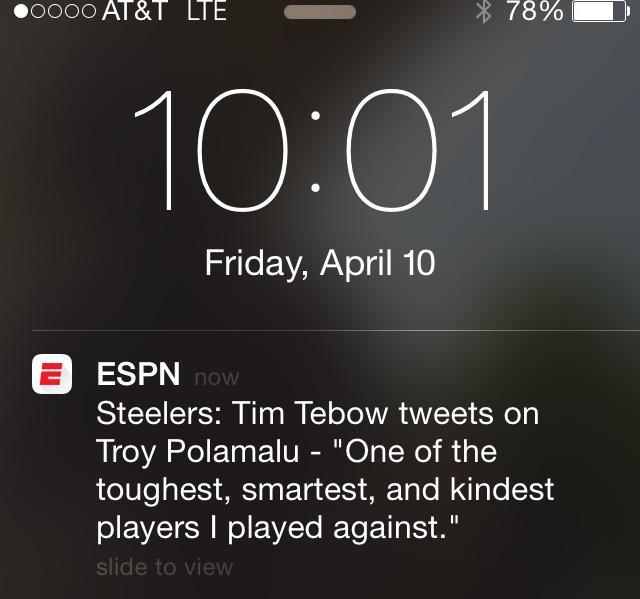The width and height of the screenshot is (640, 599).
Task: Tap the colon in the lock screen clock
Action: point(316,152)
